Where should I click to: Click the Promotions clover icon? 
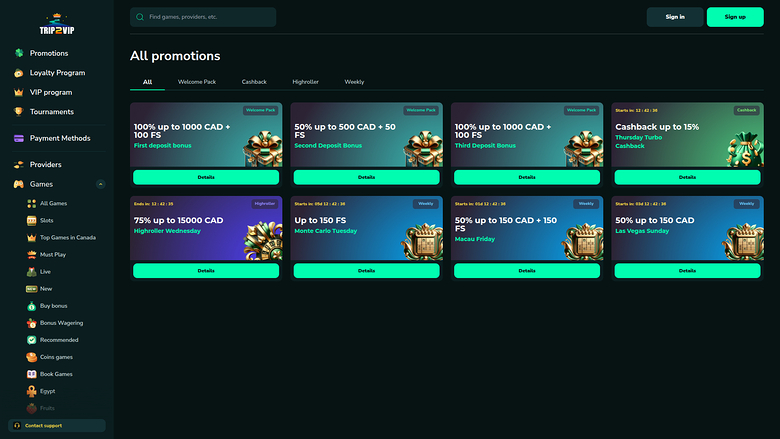point(19,53)
